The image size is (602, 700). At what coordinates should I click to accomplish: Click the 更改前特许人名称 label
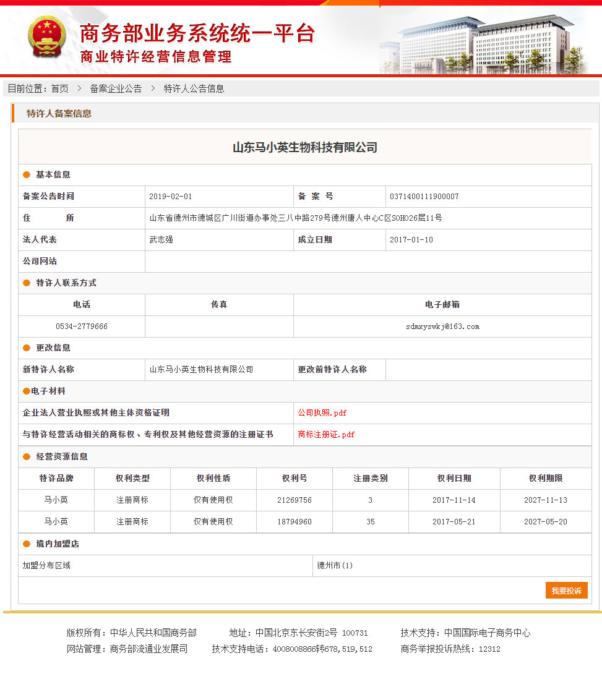(332, 370)
